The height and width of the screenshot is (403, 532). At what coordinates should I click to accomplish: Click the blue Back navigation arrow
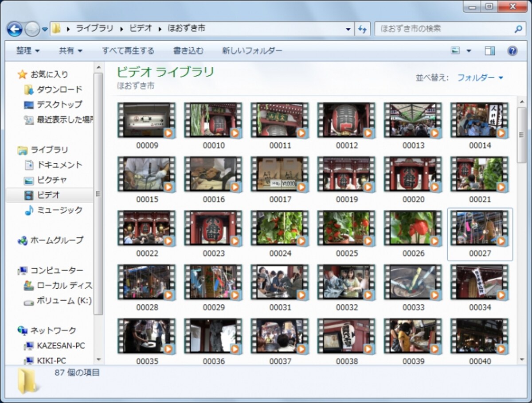tap(15, 29)
